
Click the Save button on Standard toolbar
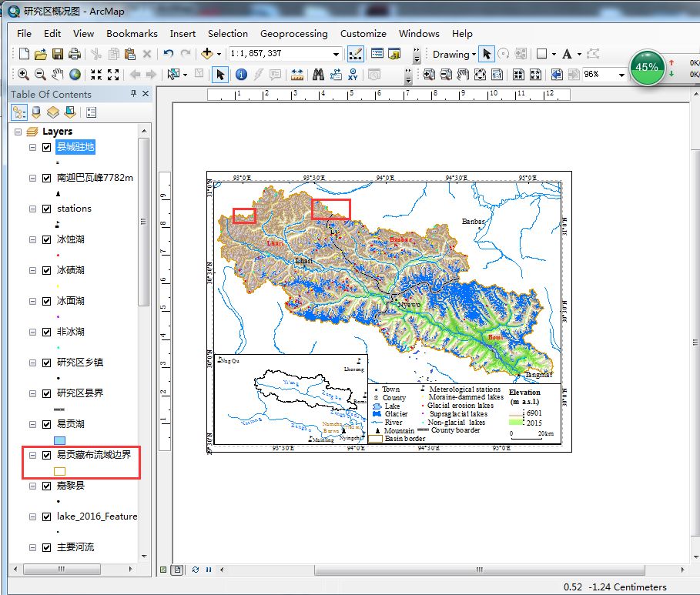tap(57, 54)
